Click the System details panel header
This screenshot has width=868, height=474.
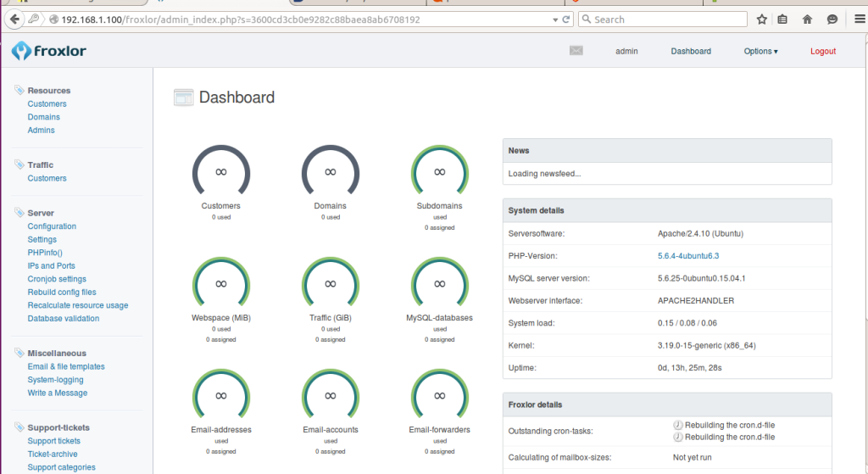(x=667, y=210)
